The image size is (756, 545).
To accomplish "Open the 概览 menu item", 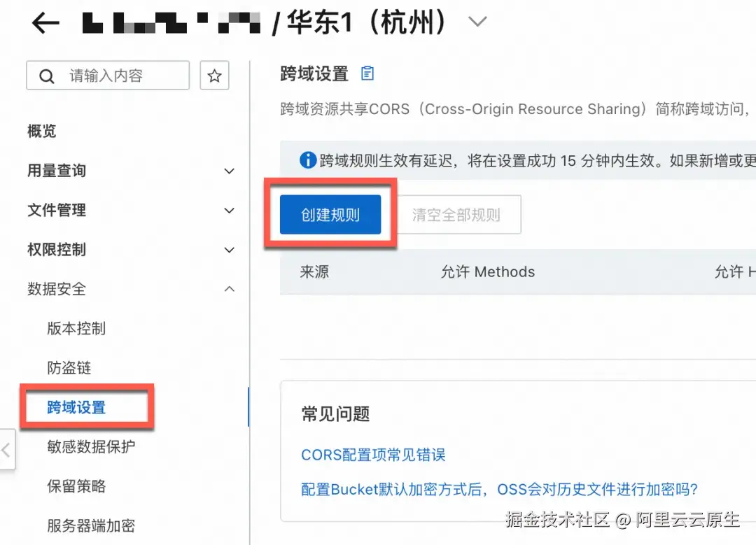I will [x=42, y=131].
